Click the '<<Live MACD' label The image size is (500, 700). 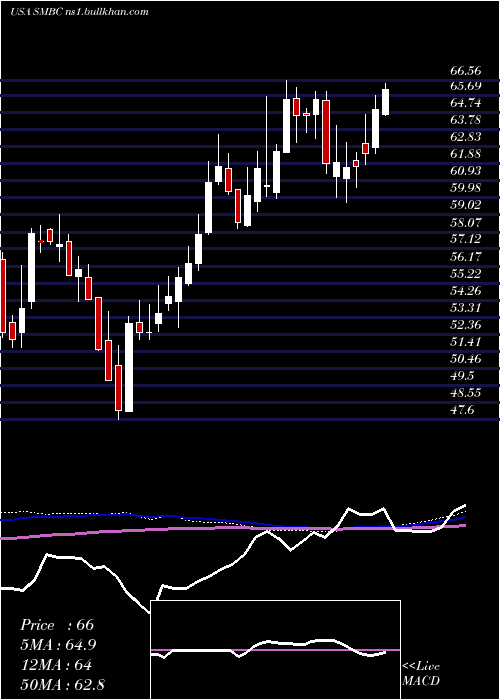[421, 674]
